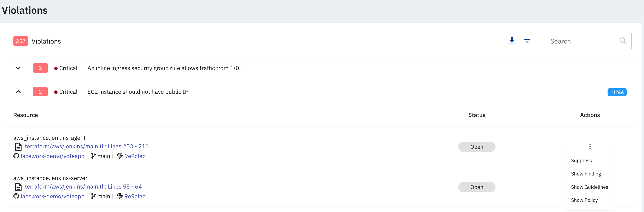
Task: Open lacework-demo/voteapp link for jenkins-agent
Action: pyautogui.click(x=53, y=156)
